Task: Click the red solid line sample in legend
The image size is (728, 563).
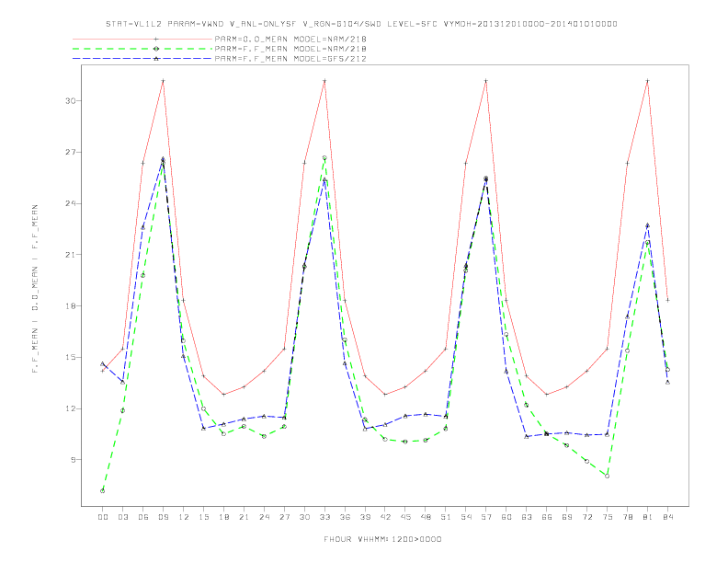Action: (x=142, y=39)
